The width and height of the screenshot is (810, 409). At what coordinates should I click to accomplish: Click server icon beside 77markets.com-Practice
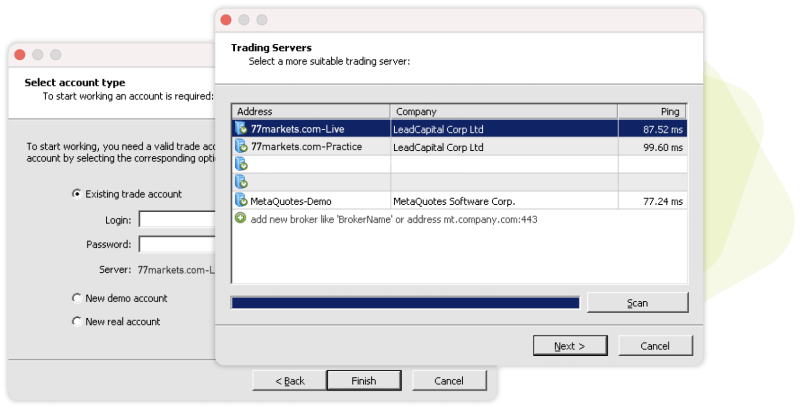coord(241,146)
